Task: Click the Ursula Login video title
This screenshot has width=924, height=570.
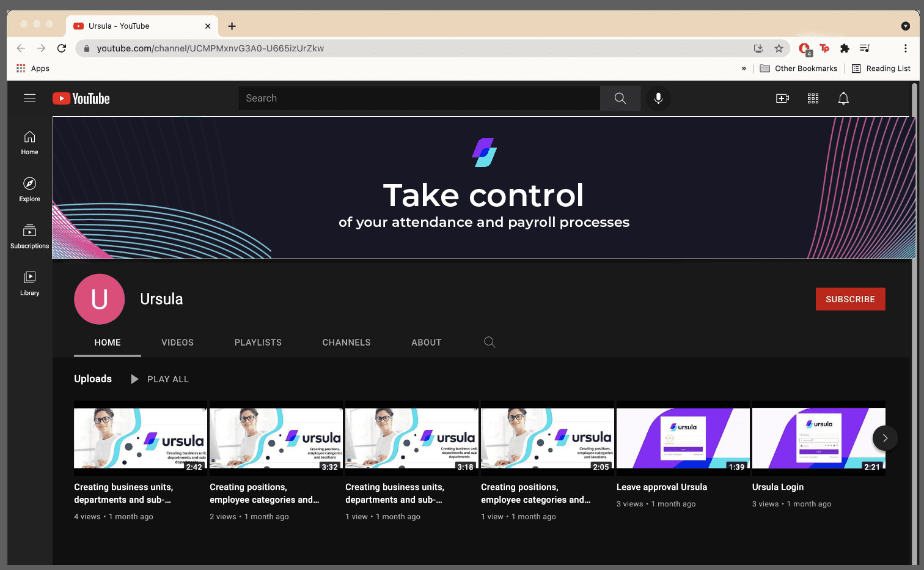Action: (x=777, y=487)
